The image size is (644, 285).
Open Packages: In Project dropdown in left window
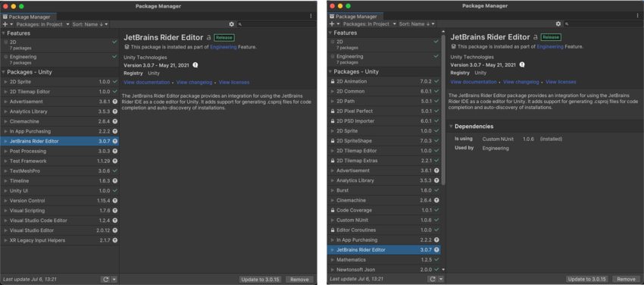42,24
